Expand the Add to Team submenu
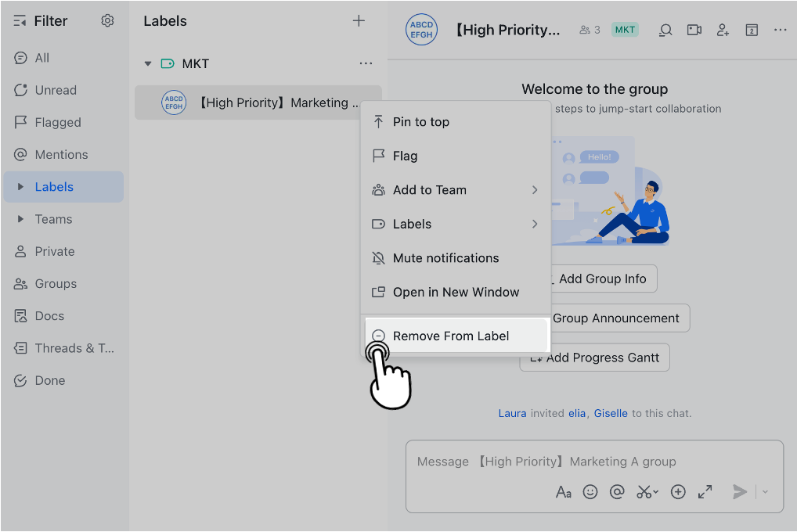Screen dimensions: 797x532 click(x=431, y=189)
